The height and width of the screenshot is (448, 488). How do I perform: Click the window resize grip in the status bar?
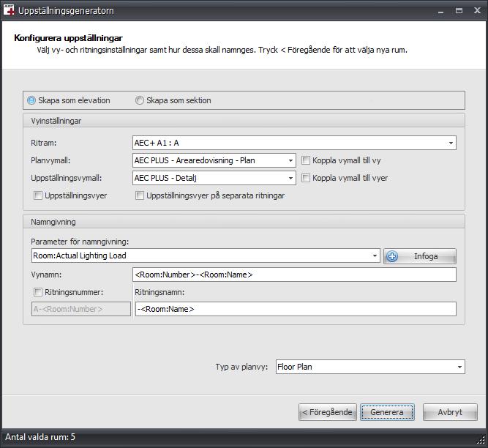click(481, 439)
